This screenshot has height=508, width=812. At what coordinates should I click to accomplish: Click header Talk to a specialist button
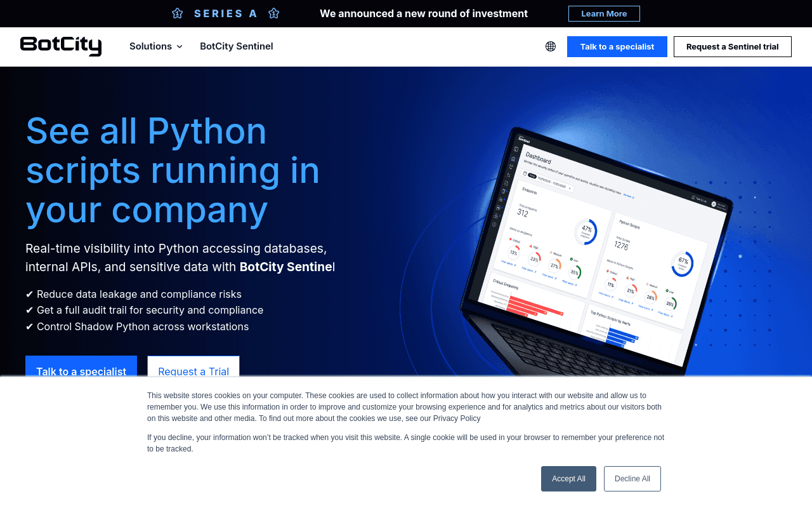click(617, 46)
